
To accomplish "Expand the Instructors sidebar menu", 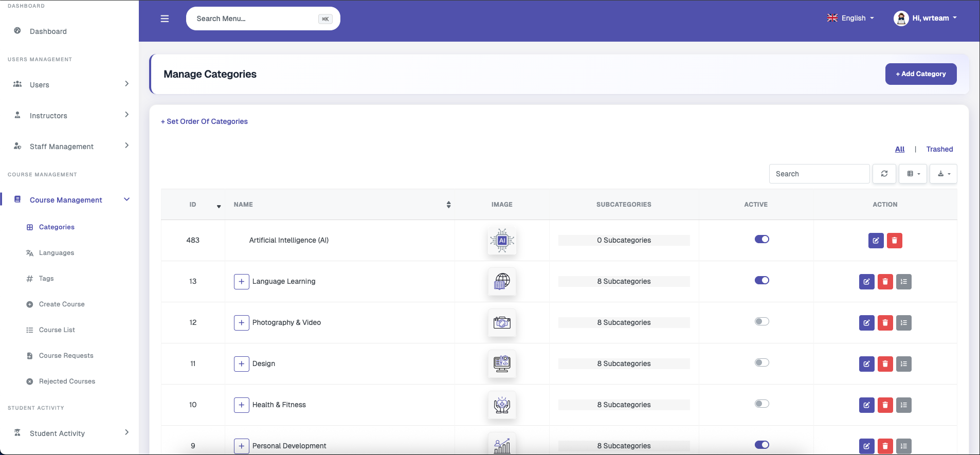I will (69, 115).
